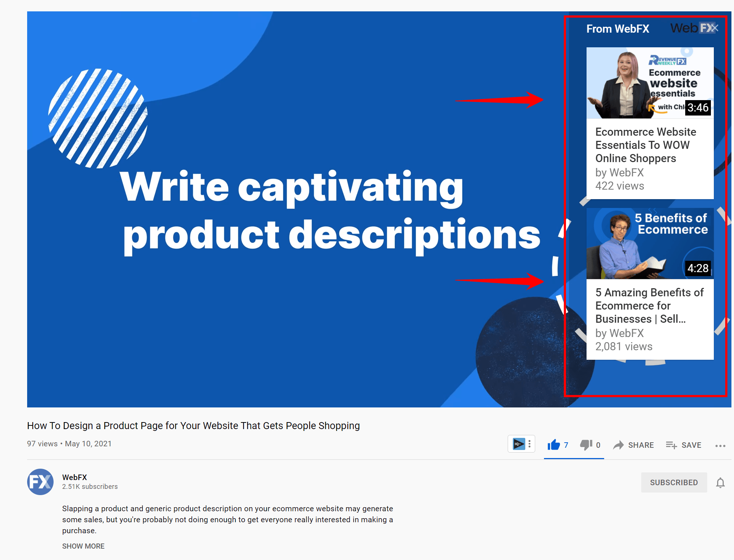Click the Subscribed button
Screen dimensions: 734x560
pos(674,482)
